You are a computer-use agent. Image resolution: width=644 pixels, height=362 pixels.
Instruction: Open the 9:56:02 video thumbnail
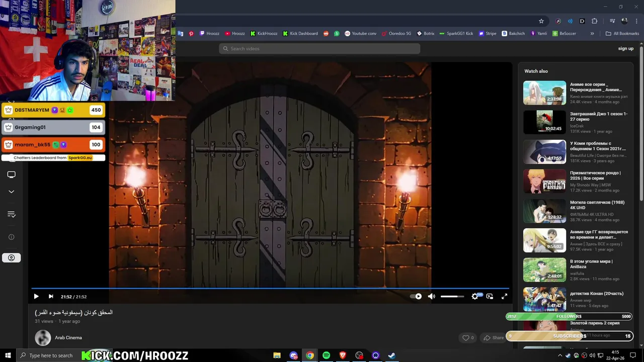[x=544, y=240]
